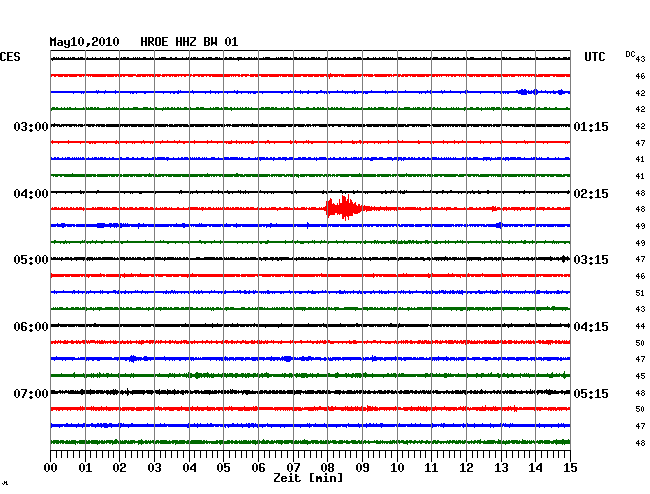Click the 01:15 UTC time label
This screenshot has width=650, height=494.
[591, 126]
